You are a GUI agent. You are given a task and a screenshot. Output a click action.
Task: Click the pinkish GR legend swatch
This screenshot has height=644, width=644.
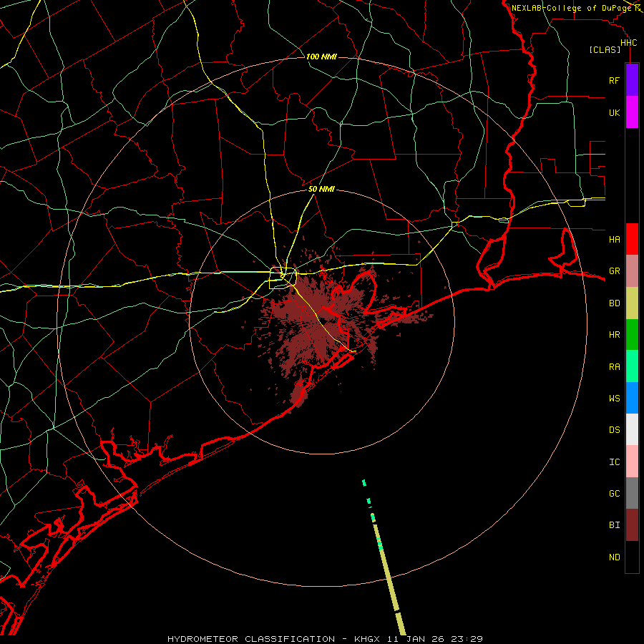(632, 271)
